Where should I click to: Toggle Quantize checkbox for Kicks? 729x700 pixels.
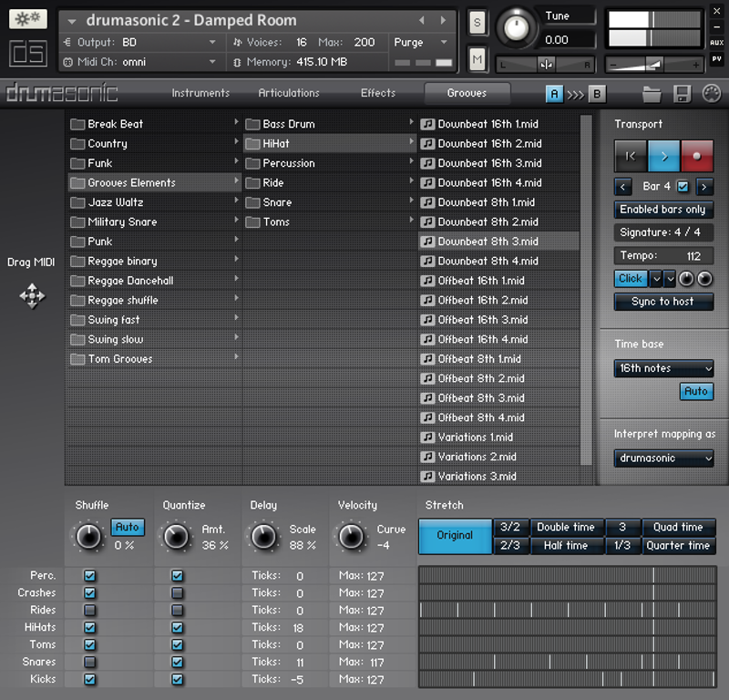[x=177, y=679]
